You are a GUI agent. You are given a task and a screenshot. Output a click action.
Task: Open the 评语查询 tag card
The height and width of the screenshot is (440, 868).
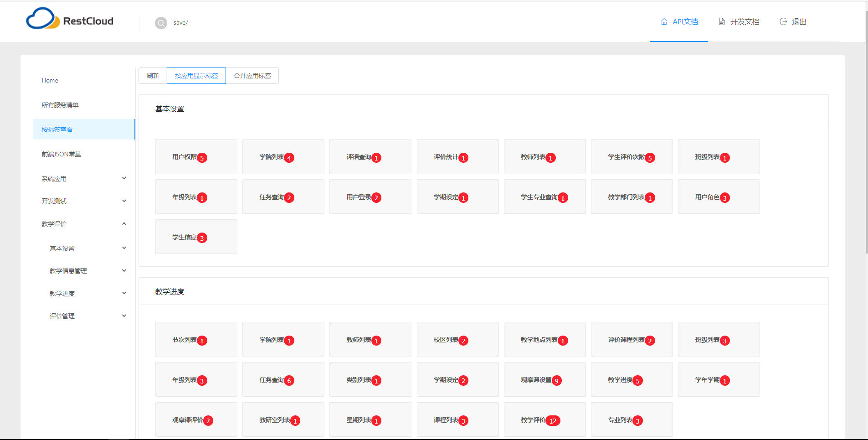pyautogui.click(x=370, y=157)
